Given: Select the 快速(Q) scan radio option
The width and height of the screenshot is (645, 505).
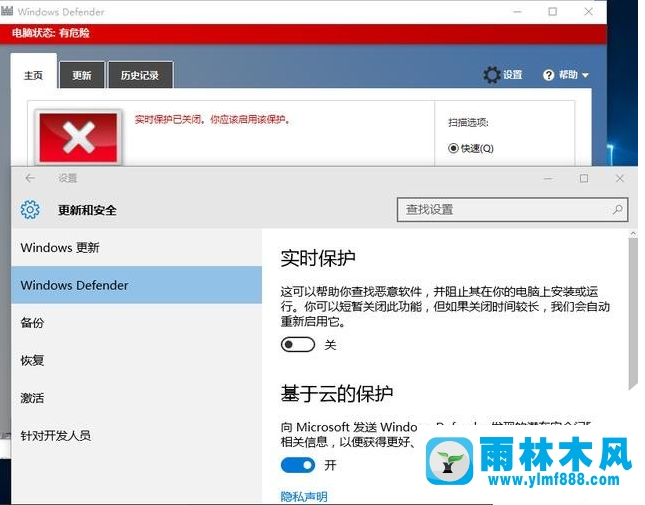Looking at the screenshot, I should coord(453,148).
